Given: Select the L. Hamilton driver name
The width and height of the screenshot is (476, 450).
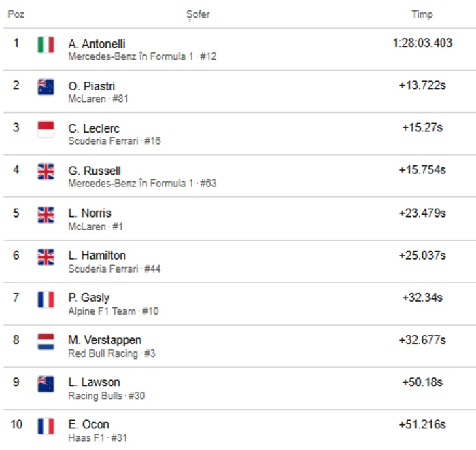Looking at the screenshot, I should coord(97,256).
